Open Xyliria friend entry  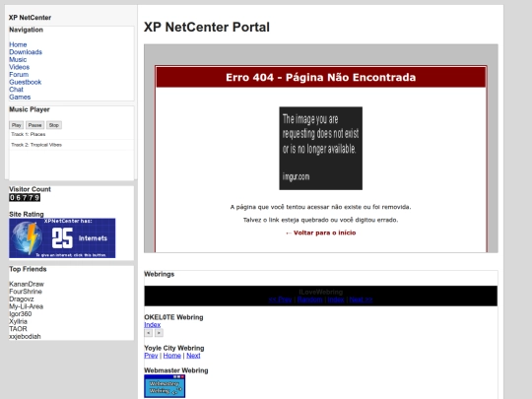[18, 321]
